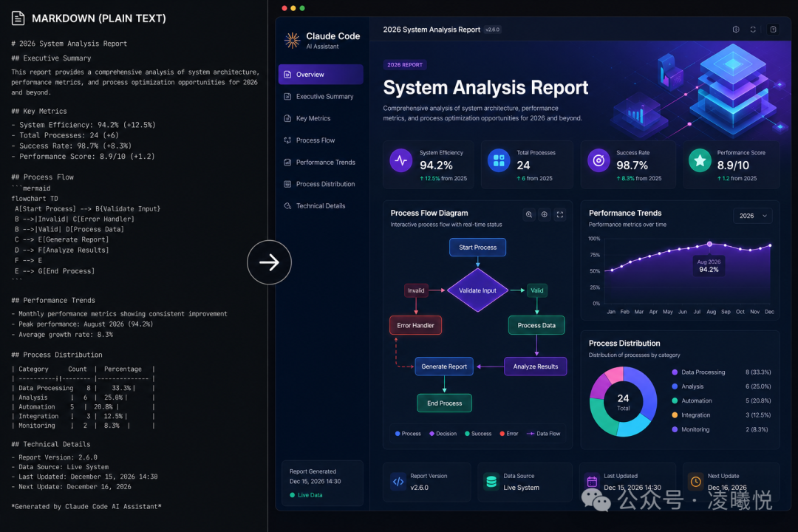Expand the Process Flow Diagram to fullscreen
798x532 pixels.
click(x=560, y=215)
